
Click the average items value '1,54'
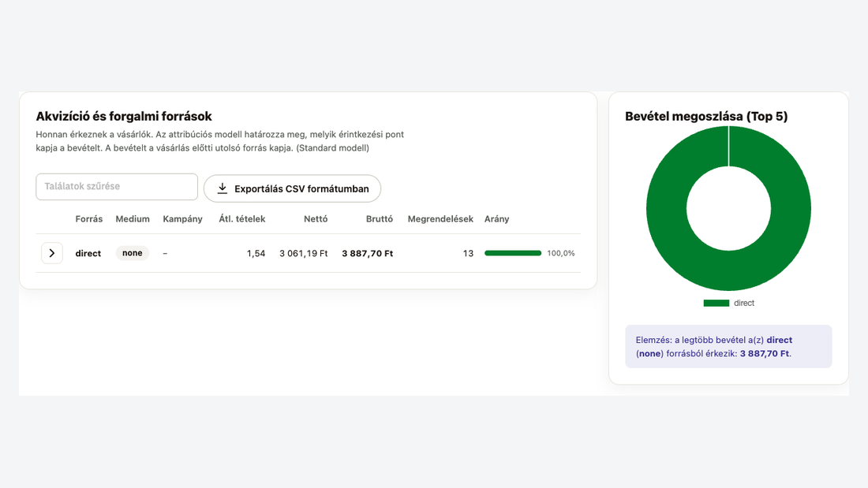coord(256,253)
